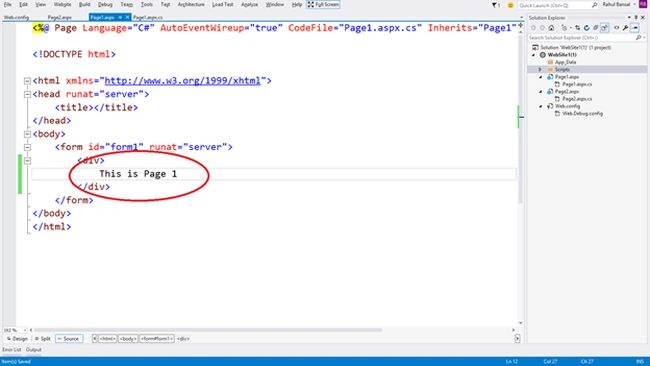Click the Page2.aspx file icon in tree
This screenshot has width=650, height=366.
(x=550, y=91)
